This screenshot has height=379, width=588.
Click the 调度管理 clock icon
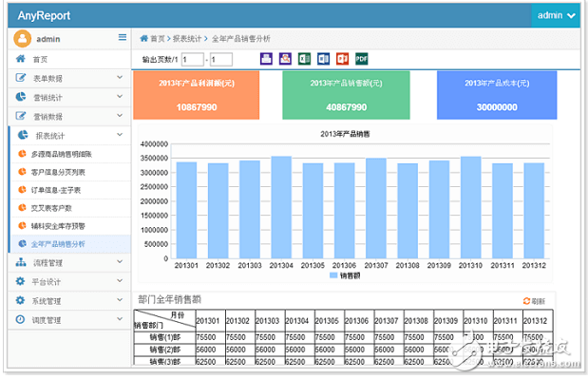click(20, 319)
